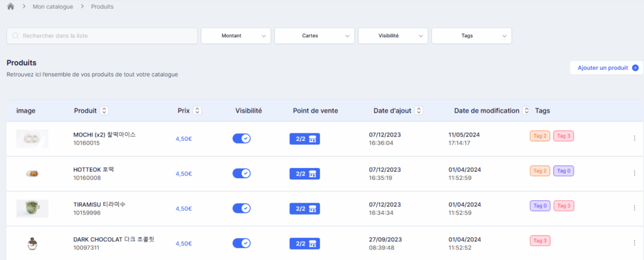The width and height of the screenshot is (644, 260).
Task: Expand the Montant filter dropdown
Action: click(x=236, y=36)
